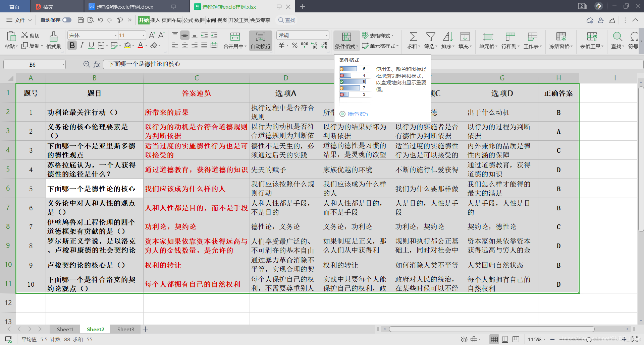Select the Page Layout view icon in status bar
Viewport: 644px width, 345px height.
(x=505, y=339)
